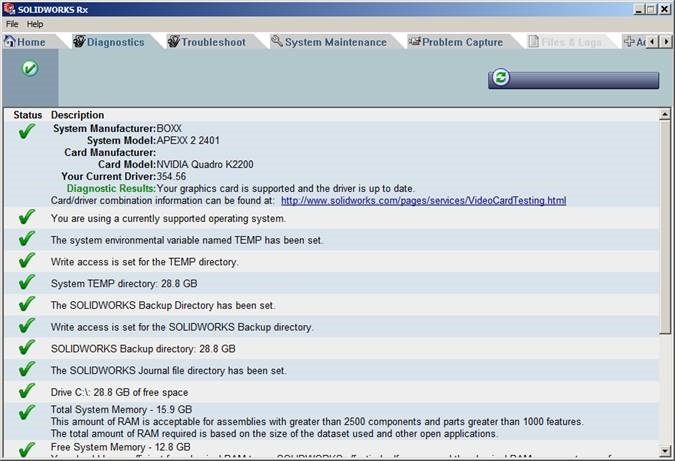This screenshot has width=675, height=461.
Task: Open the VideoCardTesting.html link
Action: coord(424,201)
